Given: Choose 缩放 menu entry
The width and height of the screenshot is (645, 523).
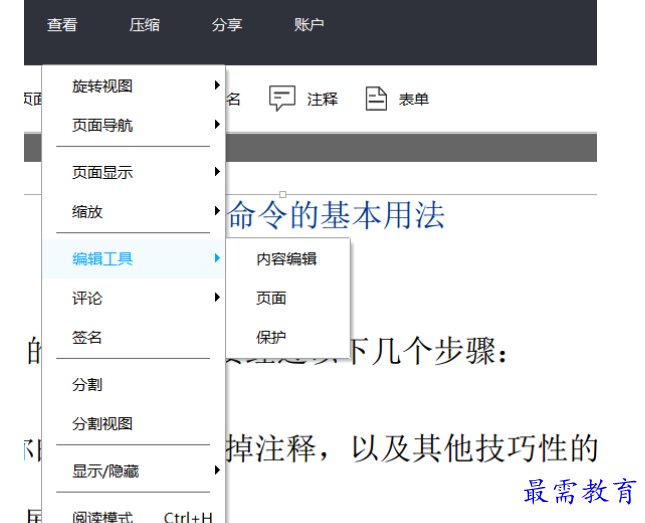Looking at the screenshot, I should 133,212.
